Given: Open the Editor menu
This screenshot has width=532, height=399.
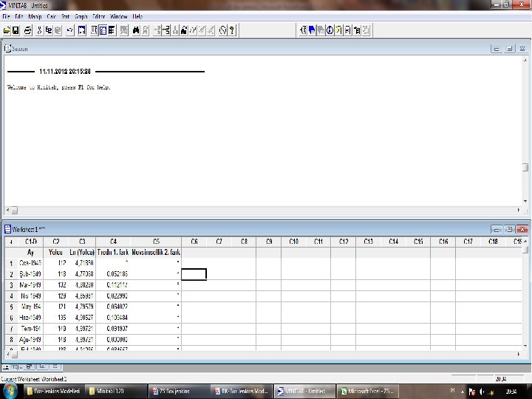Looking at the screenshot, I should (99, 16).
